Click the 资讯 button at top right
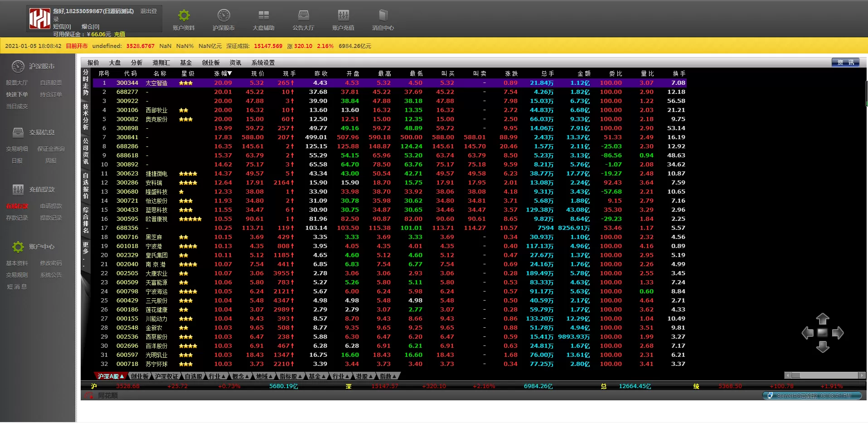Image resolution: width=868 pixels, height=423 pixels. (x=845, y=63)
